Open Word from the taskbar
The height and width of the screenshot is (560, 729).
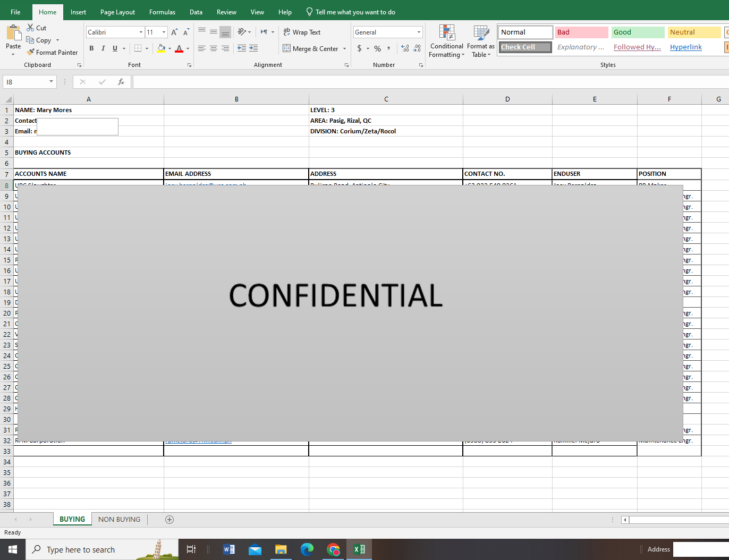[x=229, y=549]
